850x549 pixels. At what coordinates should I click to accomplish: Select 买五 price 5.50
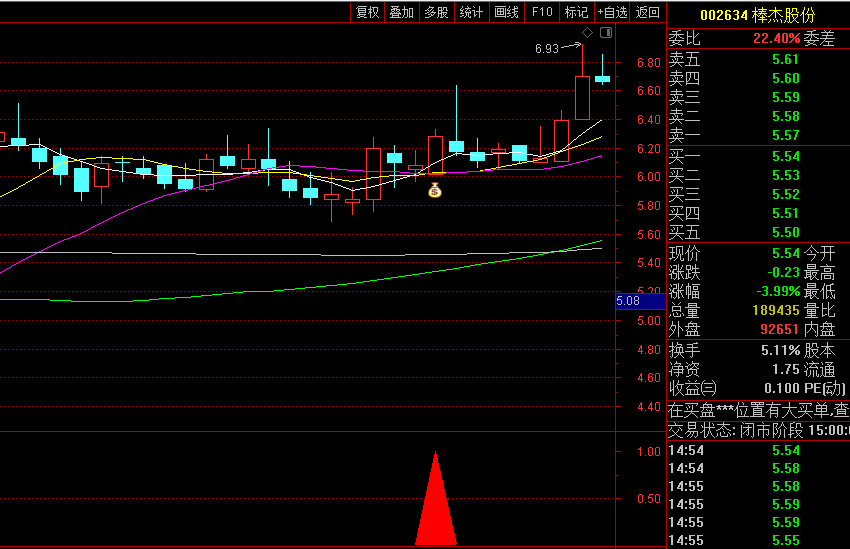click(785, 232)
